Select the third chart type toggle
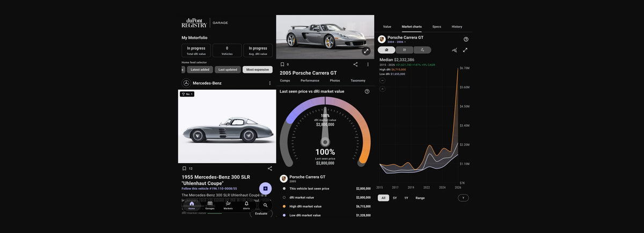 coord(422,50)
